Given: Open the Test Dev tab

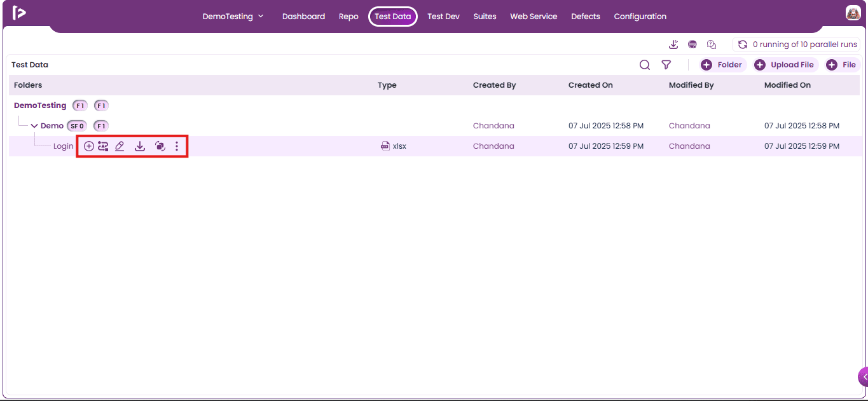Looking at the screenshot, I should click(x=443, y=17).
